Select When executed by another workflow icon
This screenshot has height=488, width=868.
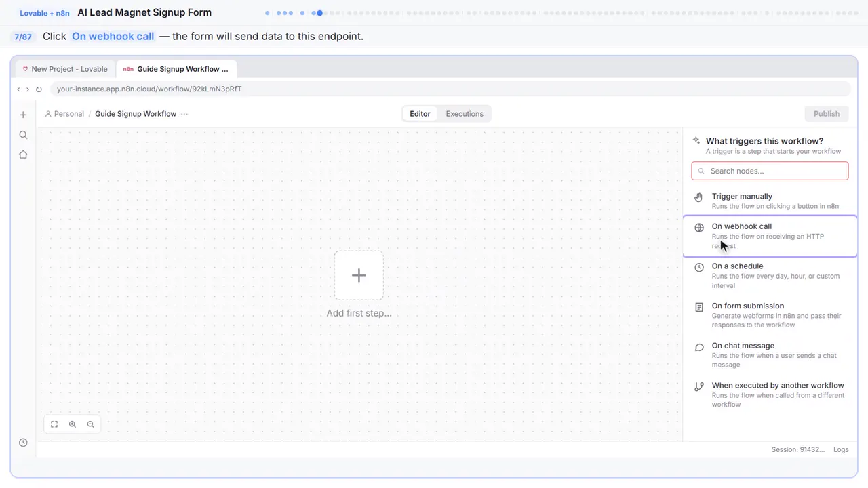coord(699,386)
